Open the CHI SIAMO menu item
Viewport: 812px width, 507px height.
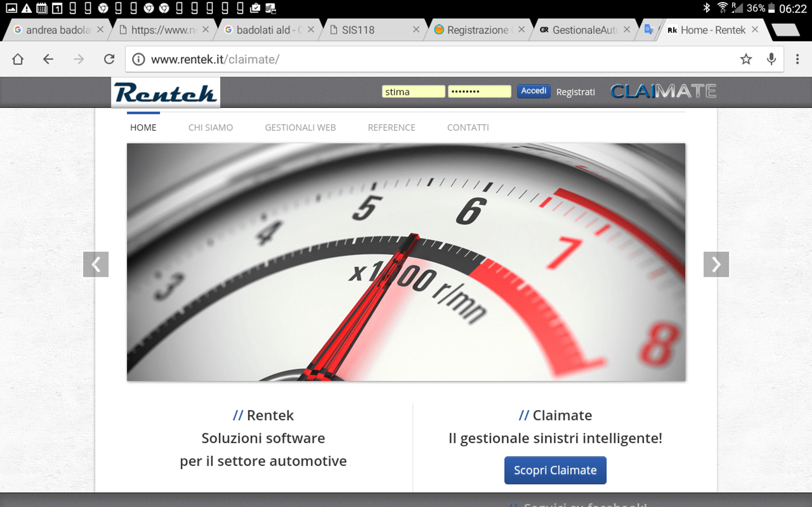tap(210, 127)
